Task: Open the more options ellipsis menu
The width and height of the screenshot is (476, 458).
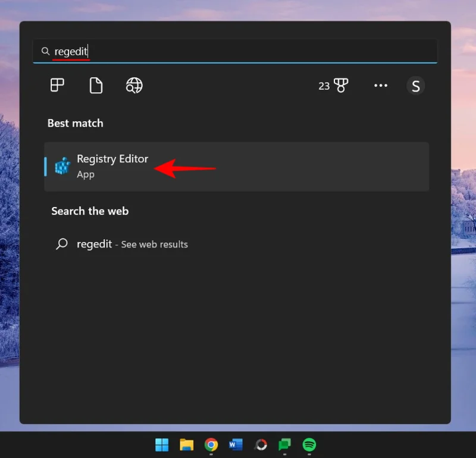Action: pyautogui.click(x=381, y=85)
